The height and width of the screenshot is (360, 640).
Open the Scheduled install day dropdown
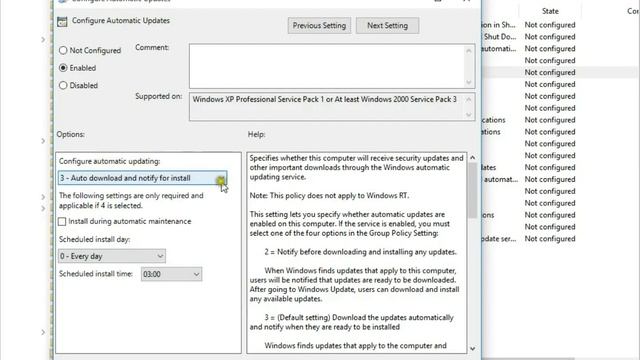(112, 256)
